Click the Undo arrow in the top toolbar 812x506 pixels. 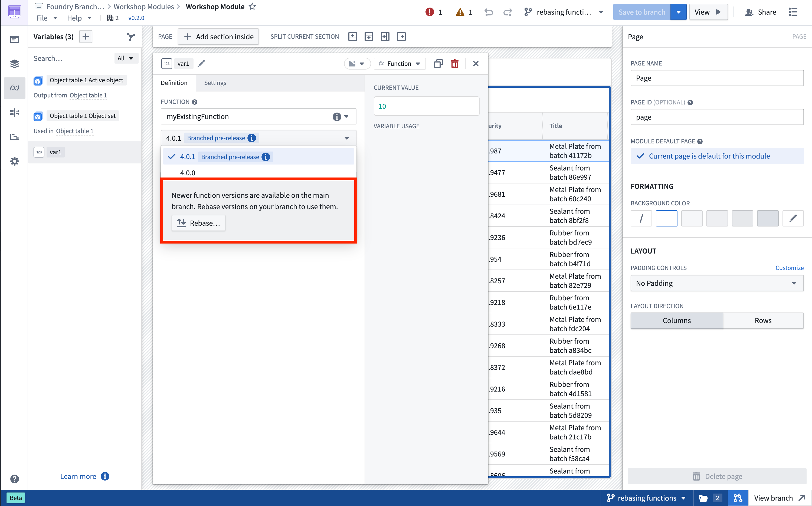coord(488,12)
